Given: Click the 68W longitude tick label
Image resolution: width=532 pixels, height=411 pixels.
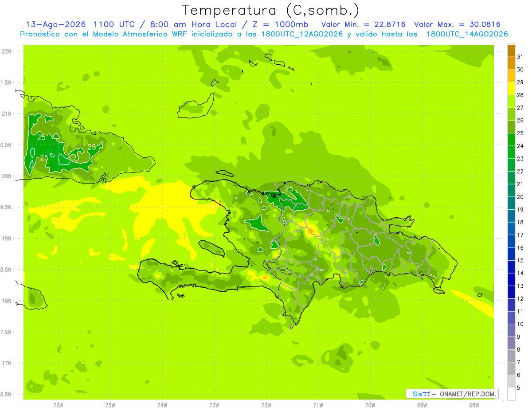Looking at the screenshot, I should click(x=473, y=405).
